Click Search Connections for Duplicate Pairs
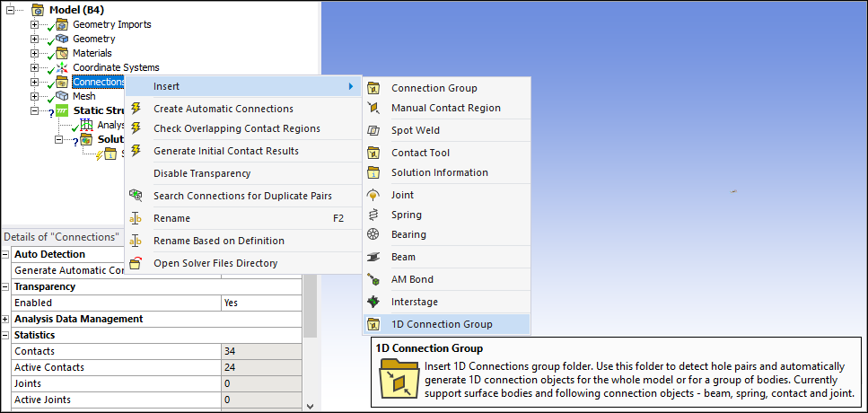The image size is (868, 413). [x=242, y=196]
